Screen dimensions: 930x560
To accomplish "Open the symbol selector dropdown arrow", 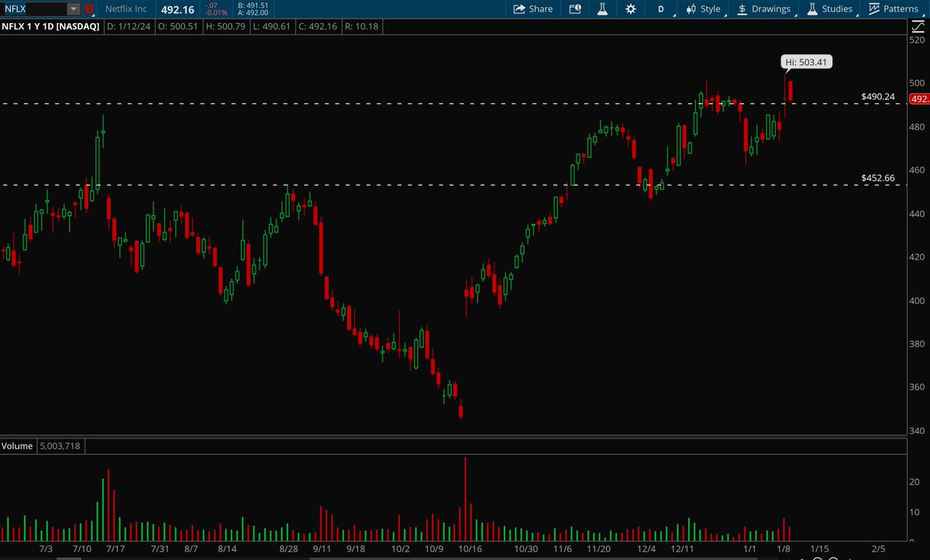I will click(x=74, y=9).
